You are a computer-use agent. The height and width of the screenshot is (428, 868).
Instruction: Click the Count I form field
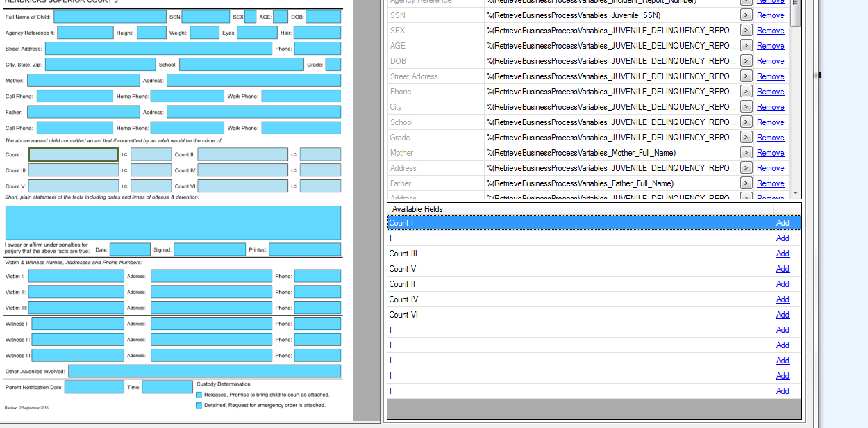[74, 154]
